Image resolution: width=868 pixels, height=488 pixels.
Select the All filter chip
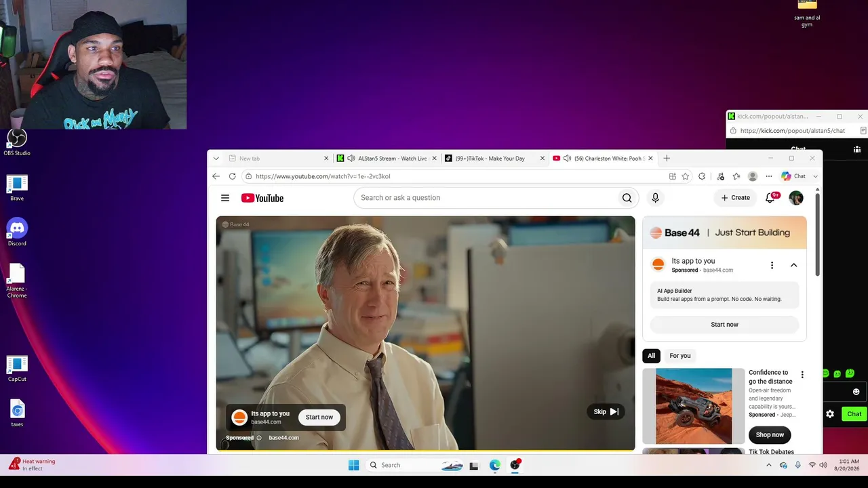[x=651, y=356]
